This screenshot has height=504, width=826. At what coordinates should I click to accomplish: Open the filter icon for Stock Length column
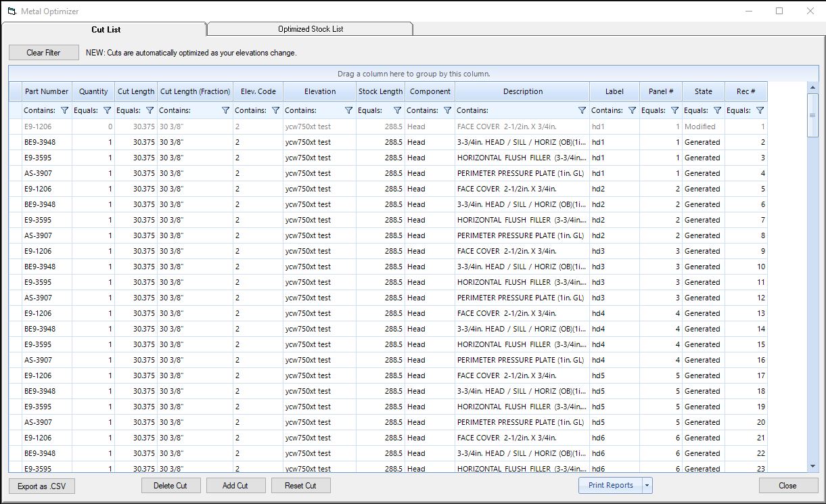pos(397,110)
